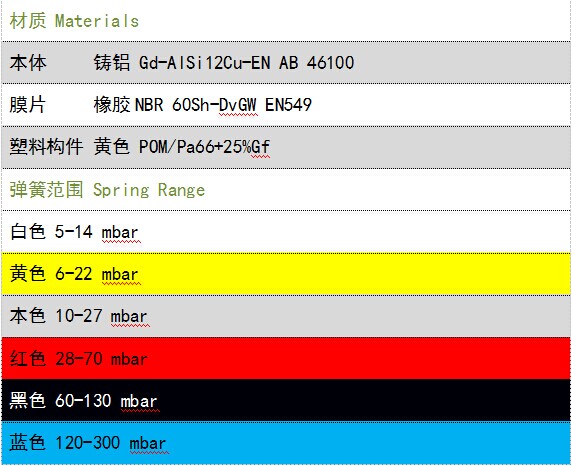Screen dimensions: 572x466
Task: Select the POM/Pa66+25%Gf plastic parts row
Action: pyautogui.click(x=286, y=147)
